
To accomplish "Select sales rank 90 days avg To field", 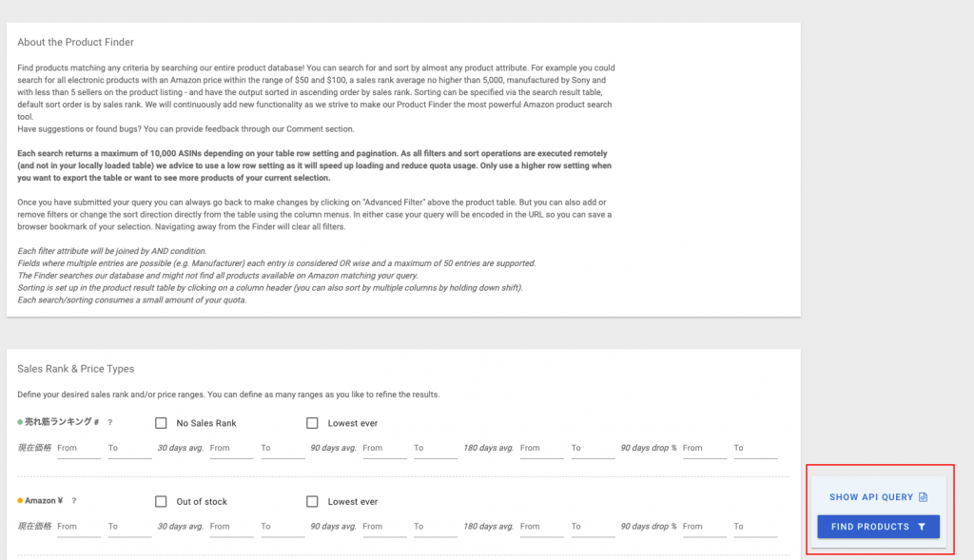I will 436,448.
